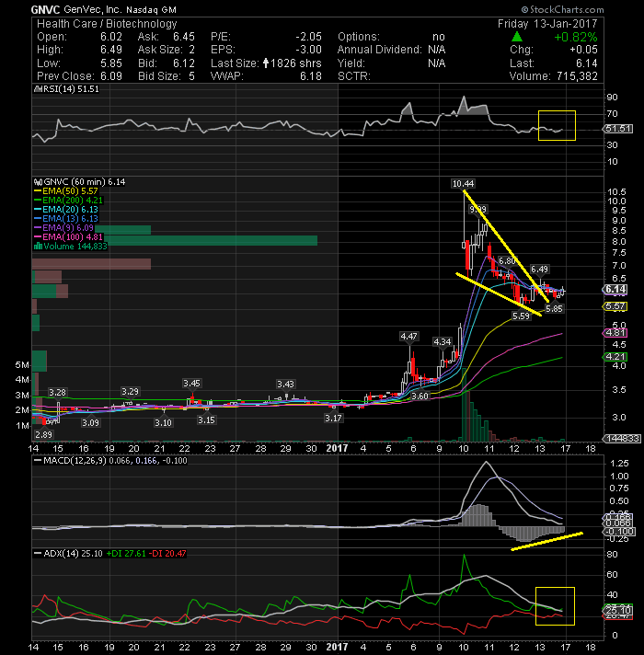
Task: Click the VWAP value 6.18
Action: pos(311,76)
